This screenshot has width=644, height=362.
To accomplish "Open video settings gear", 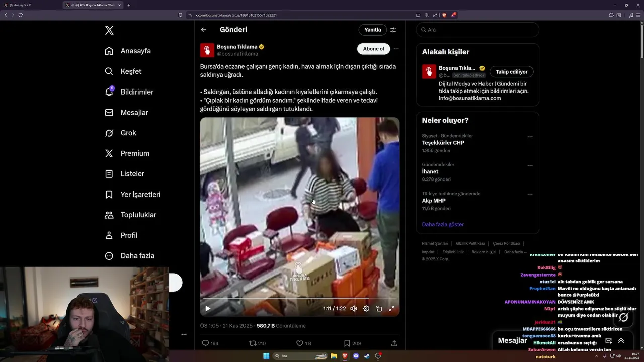I will point(366,309).
